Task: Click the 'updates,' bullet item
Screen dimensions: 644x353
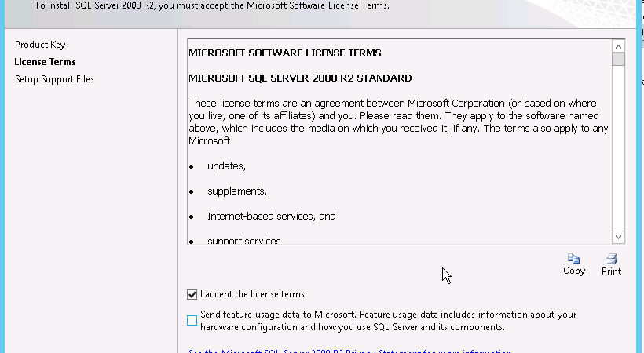Action: pyautogui.click(x=226, y=166)
